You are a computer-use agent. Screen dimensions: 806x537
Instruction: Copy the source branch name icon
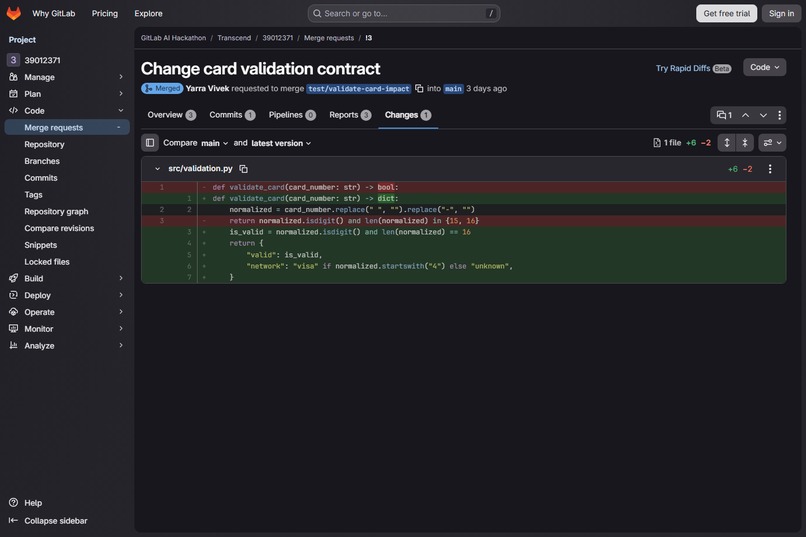[x=419, y=88]
